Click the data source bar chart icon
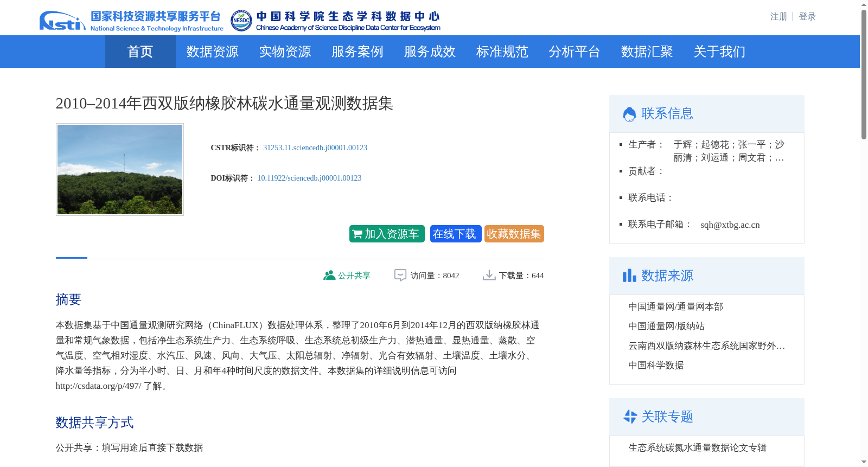Image resolution: width=868 pixels, height=467 pixels. pos(629,276)
